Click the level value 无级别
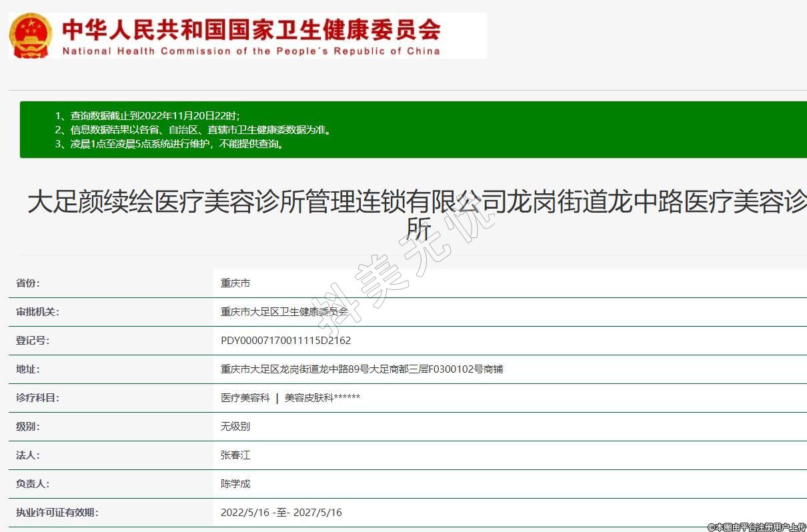 click(235, 427)
